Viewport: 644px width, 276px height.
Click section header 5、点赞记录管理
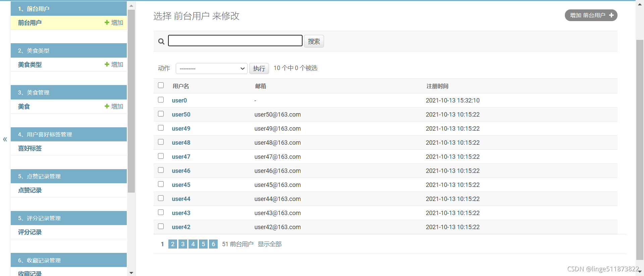69,176
